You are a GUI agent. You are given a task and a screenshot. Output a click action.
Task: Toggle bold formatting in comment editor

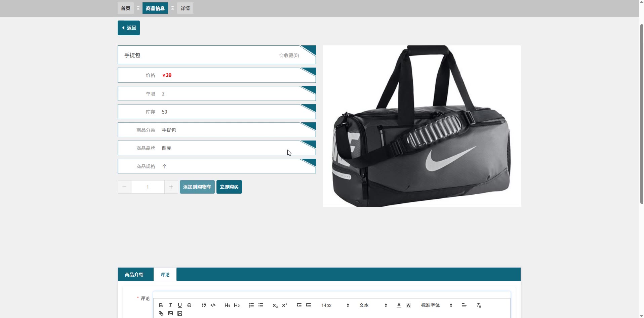click(x=161, y=305)
